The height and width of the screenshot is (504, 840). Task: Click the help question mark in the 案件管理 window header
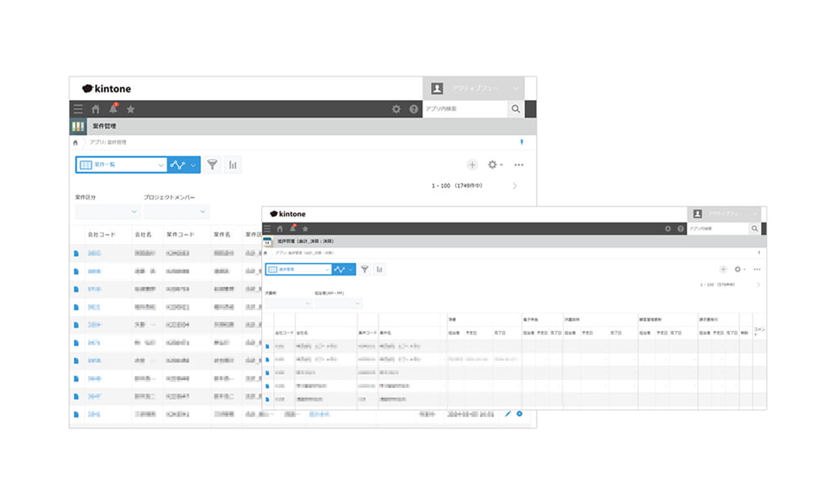(x=413, y=109)
